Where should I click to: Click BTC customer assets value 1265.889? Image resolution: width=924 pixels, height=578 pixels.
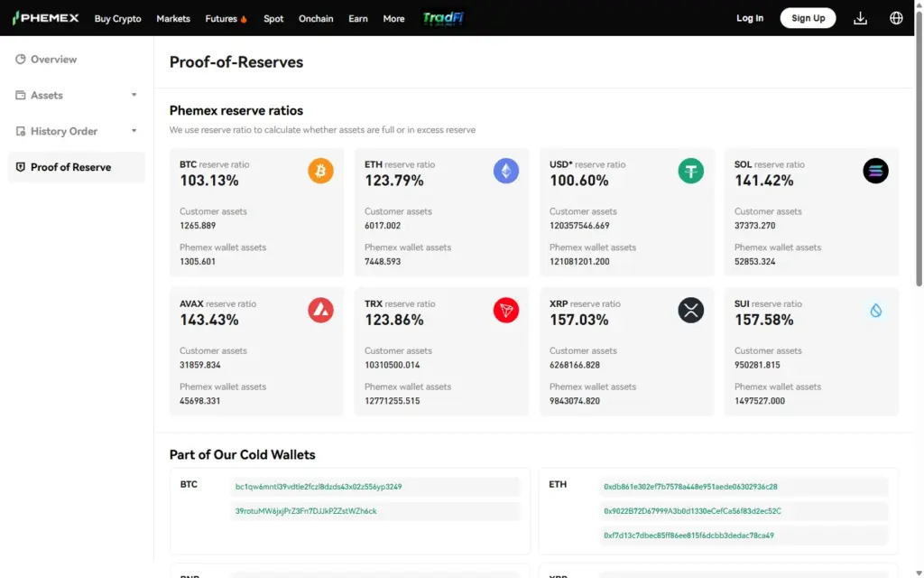[198, 225]
